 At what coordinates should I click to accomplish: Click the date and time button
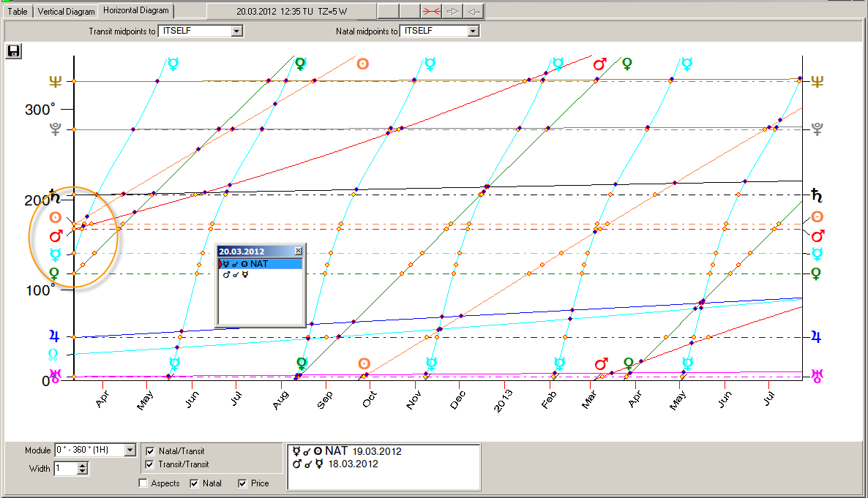click(291, 11)
